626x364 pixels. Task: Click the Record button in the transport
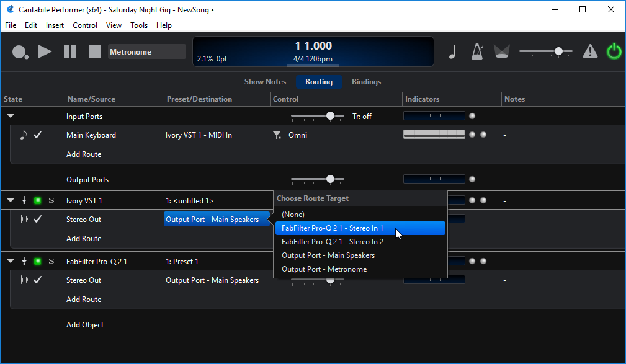pyautogui.click(x=20, y=52)
